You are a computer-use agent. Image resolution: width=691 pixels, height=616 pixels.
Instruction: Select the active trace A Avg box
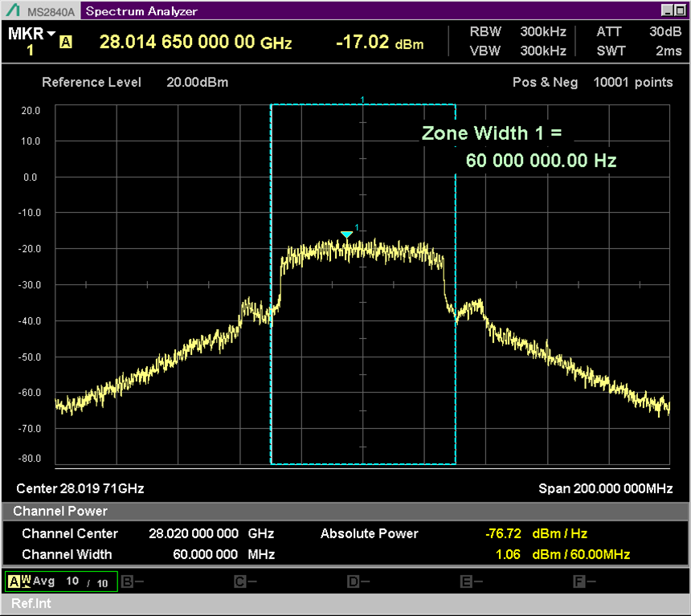61,581
